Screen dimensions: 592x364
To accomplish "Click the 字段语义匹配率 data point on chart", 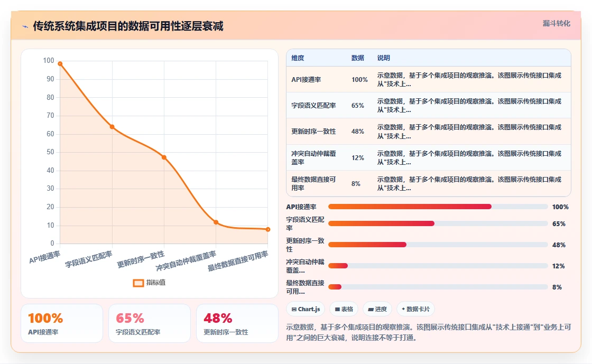I will (112, 127).
